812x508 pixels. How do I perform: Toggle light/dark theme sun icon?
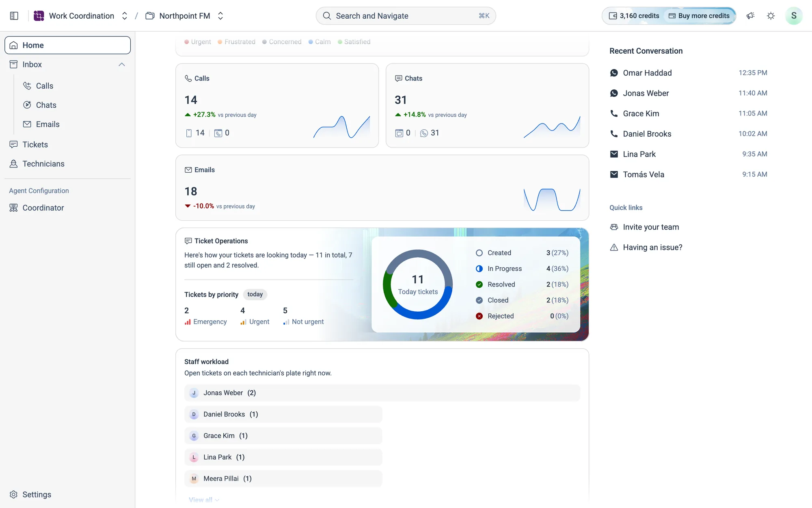click(x=771, y=16)
